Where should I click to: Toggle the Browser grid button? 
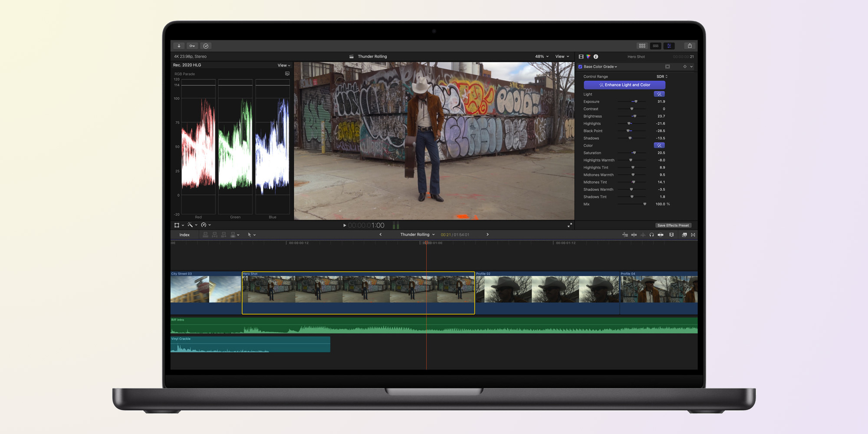642,46
